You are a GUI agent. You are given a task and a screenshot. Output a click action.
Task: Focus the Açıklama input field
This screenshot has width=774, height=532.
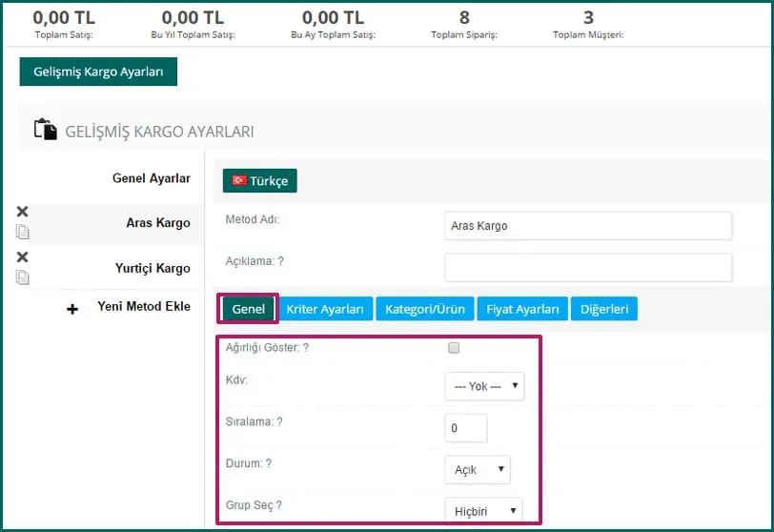coord(588,267)
